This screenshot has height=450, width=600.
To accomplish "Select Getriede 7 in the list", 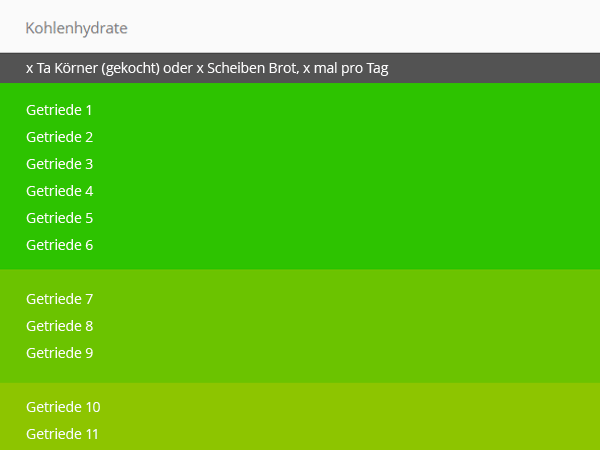I will point(59,299).
